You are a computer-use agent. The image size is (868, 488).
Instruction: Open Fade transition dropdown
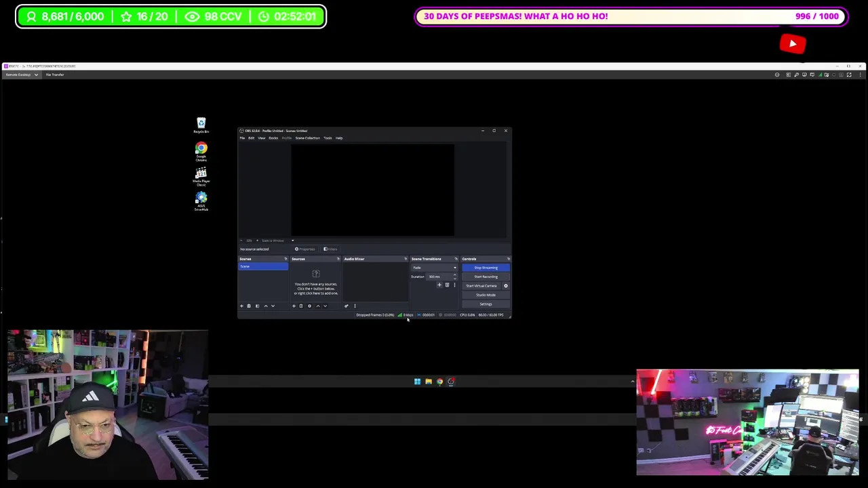pos(434,268)
